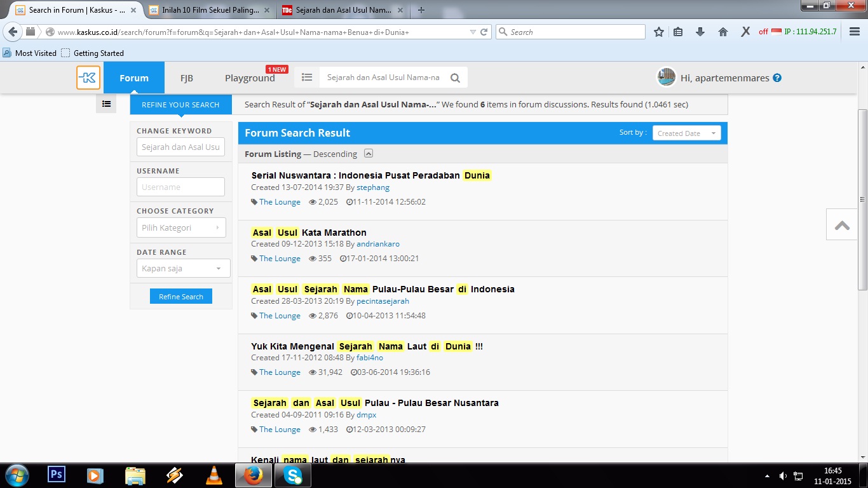Open The Lounge tag under Asal Usul Kata Marathon

click(280, 259)
